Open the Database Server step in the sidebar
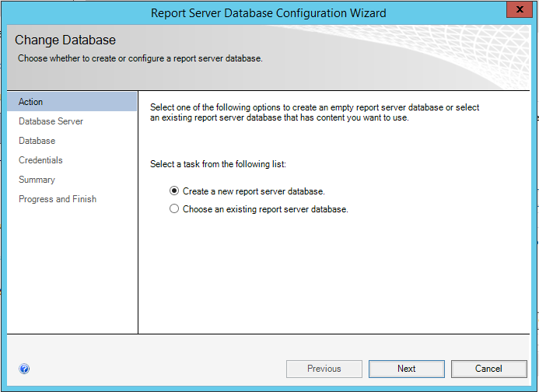 click(51, 121)
